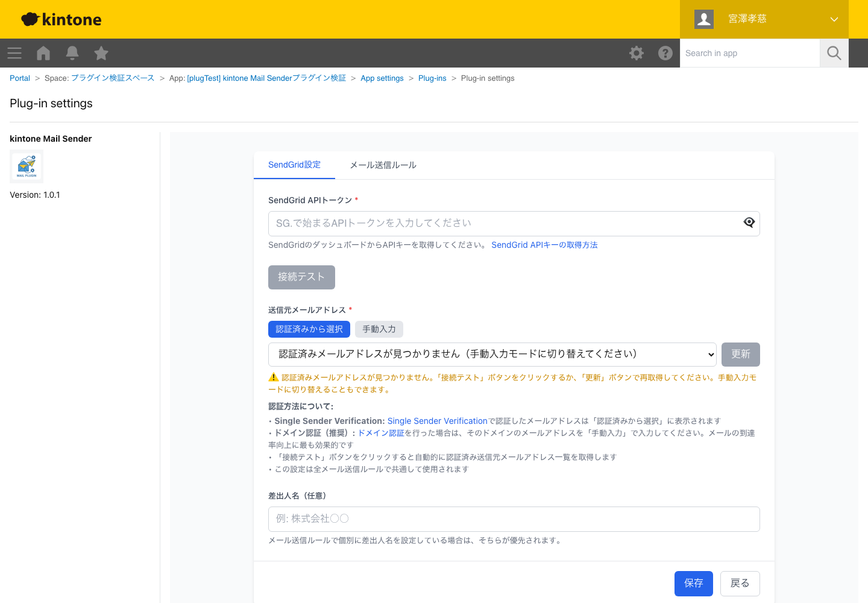
Task: Open the verified sender address dropdown
Action: pyautogui.click(x=492, y=355)
